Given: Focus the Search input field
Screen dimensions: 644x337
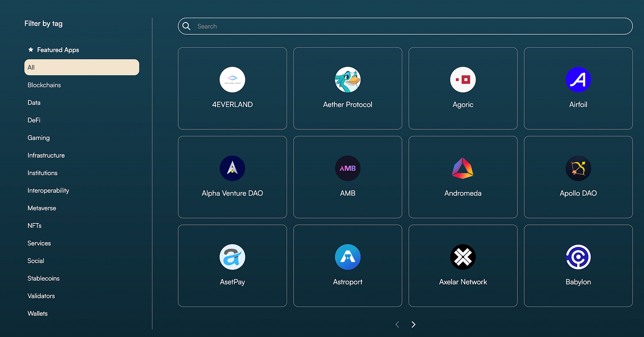Looking at the screenshot, I should 405,26.
